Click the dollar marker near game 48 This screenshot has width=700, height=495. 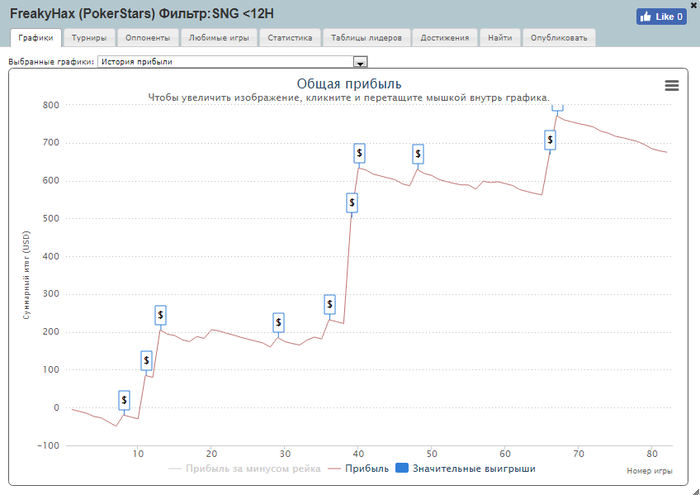point(418,154)
